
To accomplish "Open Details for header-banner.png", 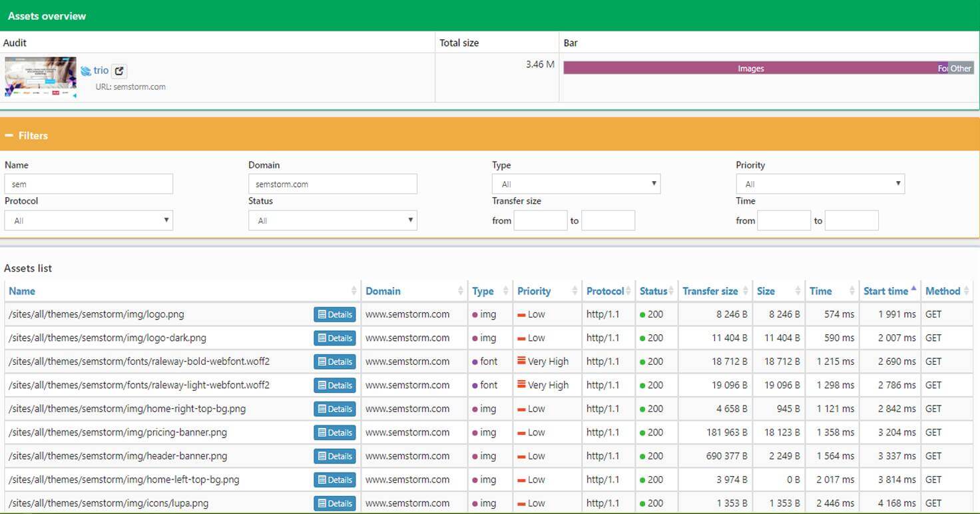I will pos(335,456).
